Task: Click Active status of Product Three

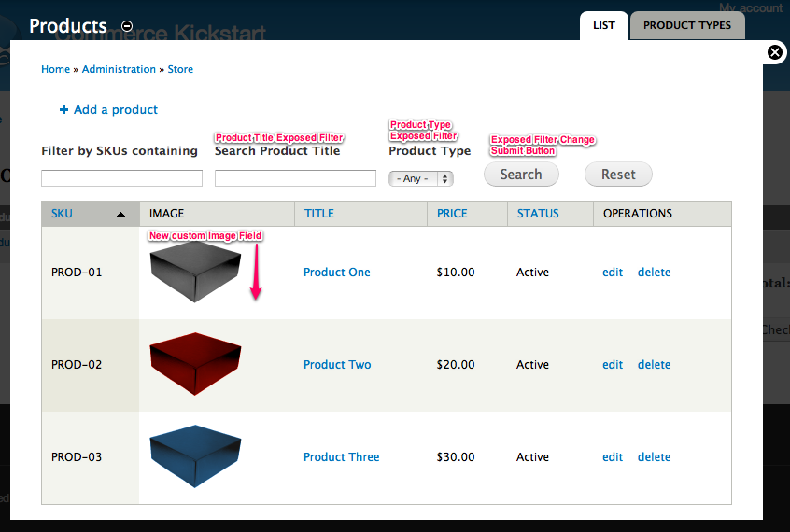Action: coord(532,457)
